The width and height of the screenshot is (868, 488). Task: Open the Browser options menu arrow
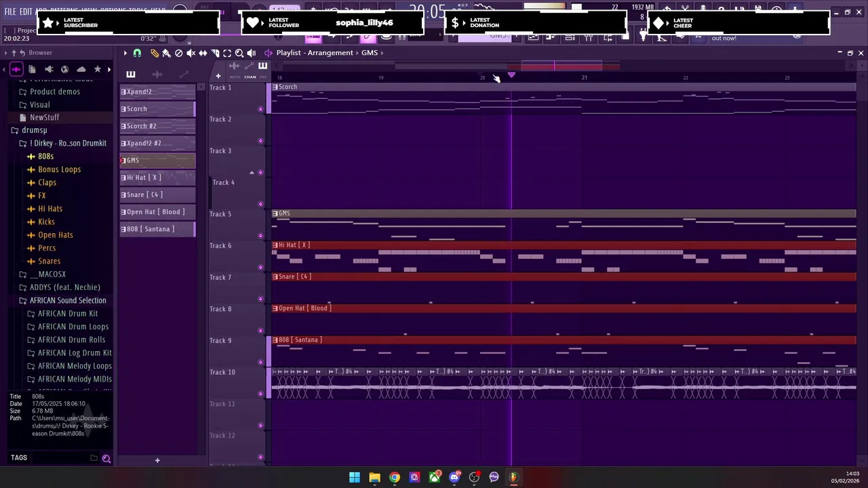5,53
